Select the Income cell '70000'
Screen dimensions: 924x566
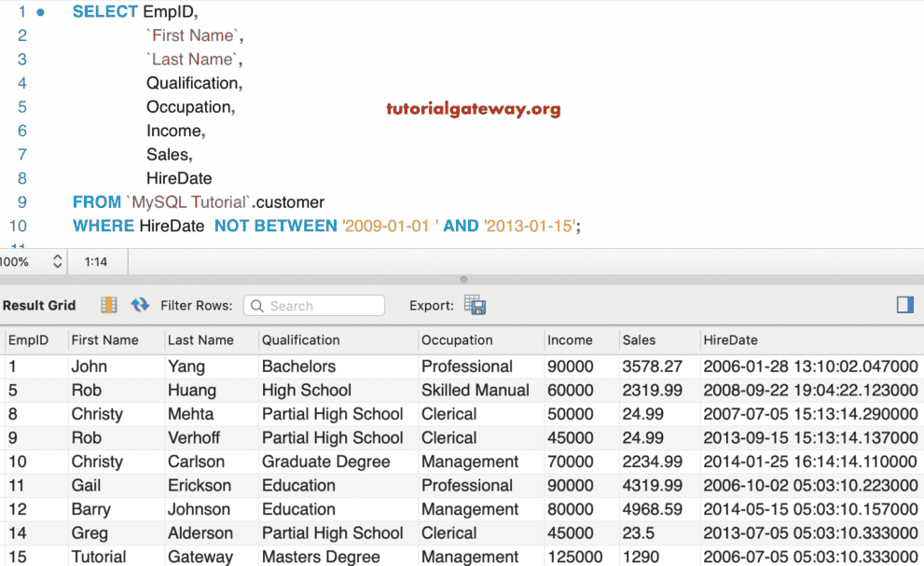571,462
